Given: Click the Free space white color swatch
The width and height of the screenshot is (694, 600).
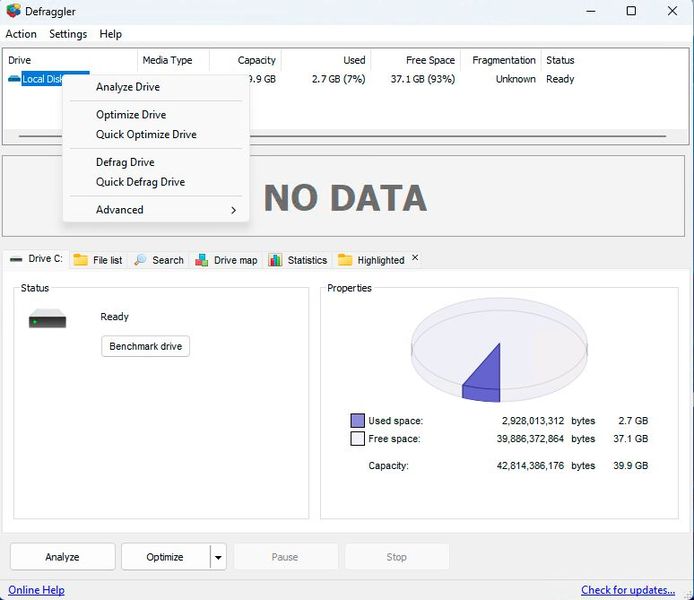Looking at the screenshot, I should click(x=358, y=439).
